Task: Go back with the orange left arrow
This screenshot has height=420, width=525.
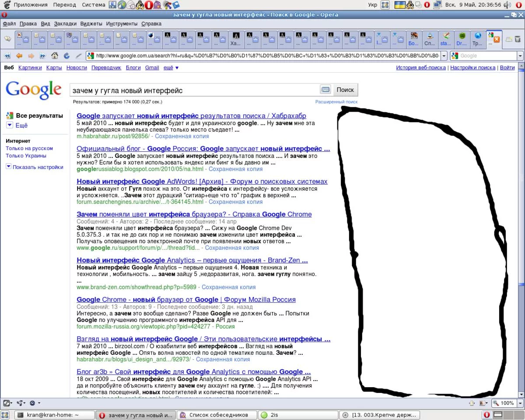Action: [19, 56]
